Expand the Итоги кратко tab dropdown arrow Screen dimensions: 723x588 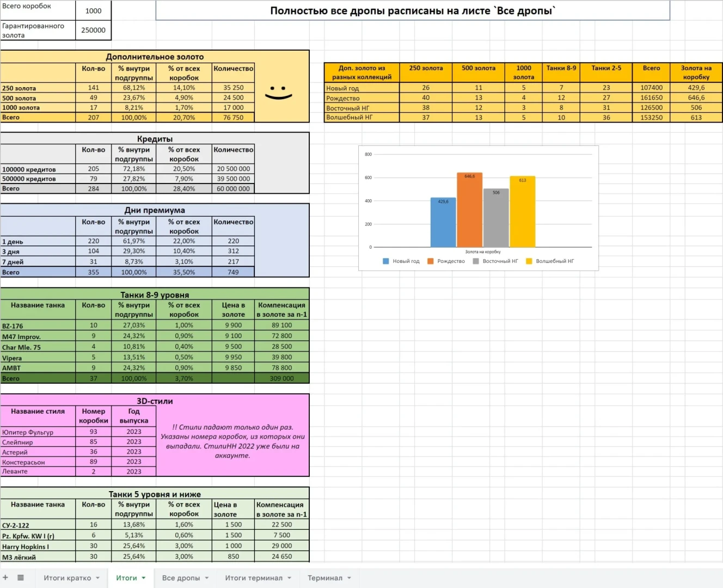(98, 578)
